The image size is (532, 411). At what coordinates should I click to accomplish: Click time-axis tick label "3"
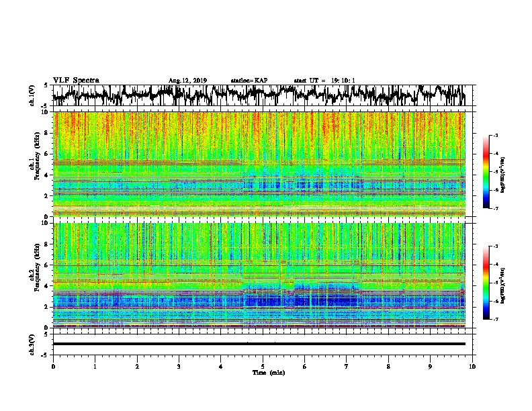point(179,367)
